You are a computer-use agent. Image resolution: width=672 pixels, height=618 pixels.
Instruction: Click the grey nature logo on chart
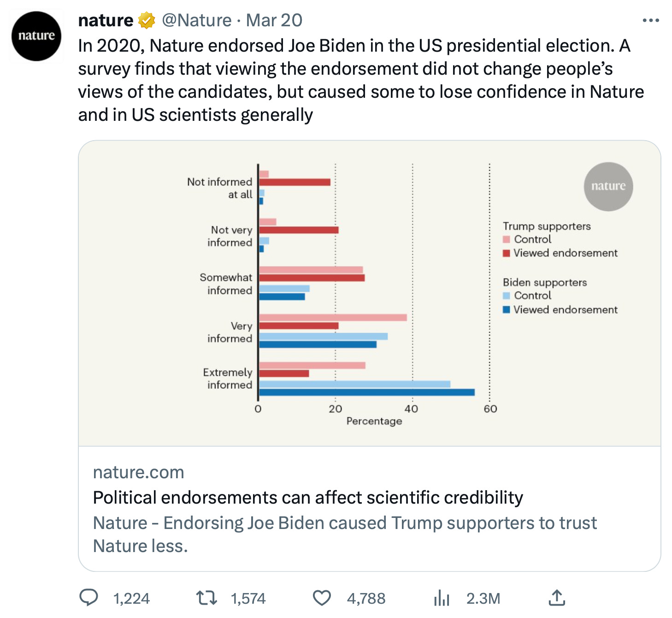pyautogui.click(x=608, y=186)
